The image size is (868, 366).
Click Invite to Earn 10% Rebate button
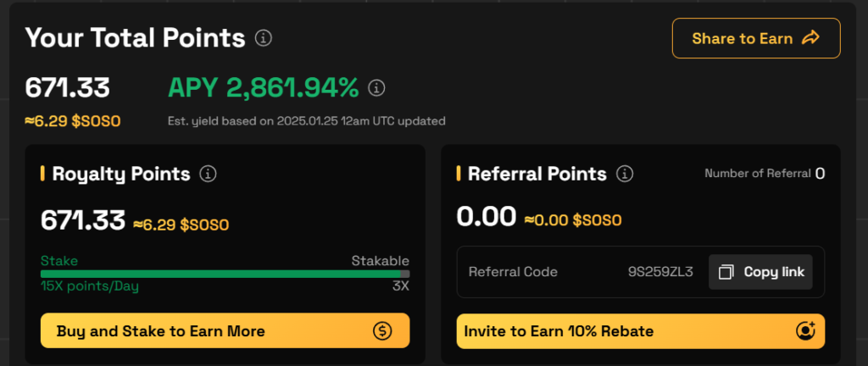pyautogui.click(x=641, y=331)
